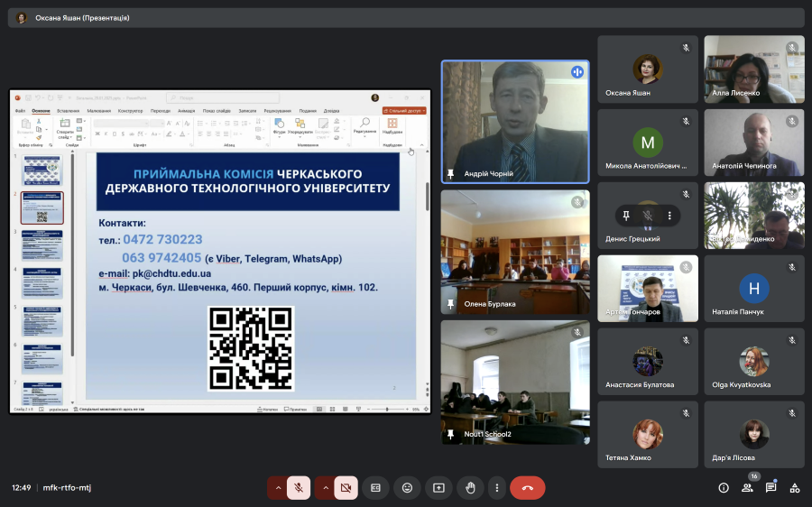Open the chat panel icon
The width and height of the screenshot is (812, 507).
(771, 488)
